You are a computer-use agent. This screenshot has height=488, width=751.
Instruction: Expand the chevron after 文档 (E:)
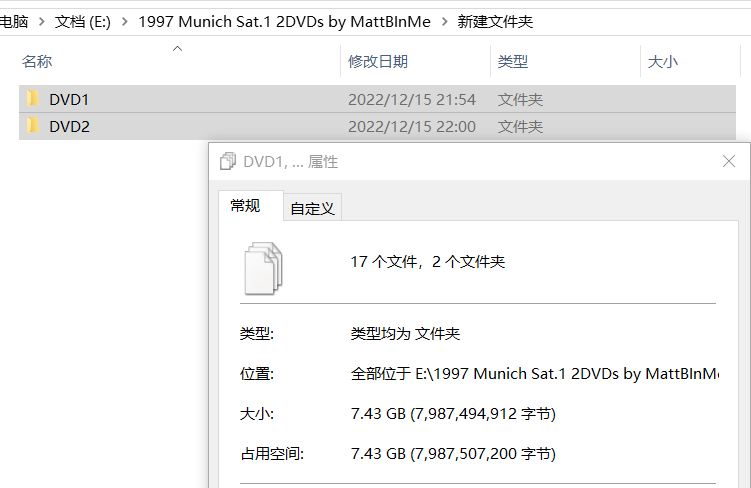click(123, 20)
